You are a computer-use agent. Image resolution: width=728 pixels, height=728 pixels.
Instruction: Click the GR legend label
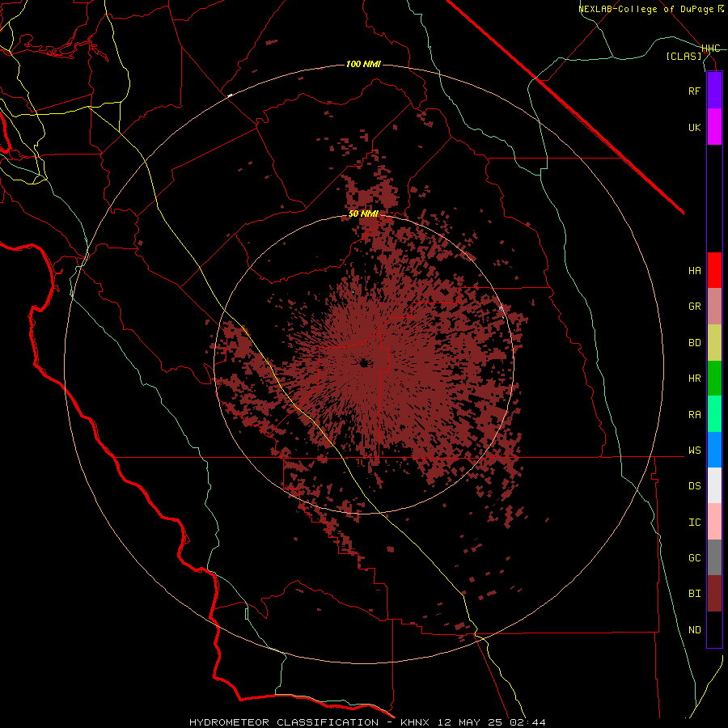point(694,307)
